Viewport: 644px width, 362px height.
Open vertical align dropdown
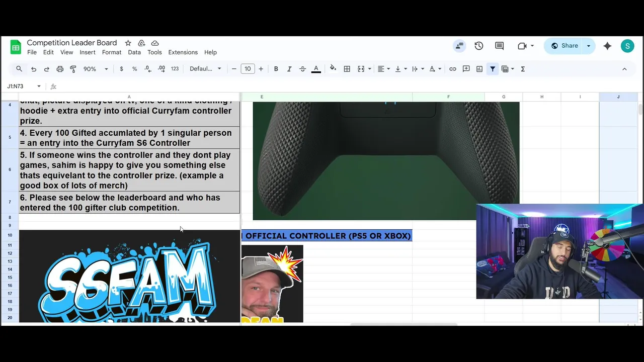[400, 69]
